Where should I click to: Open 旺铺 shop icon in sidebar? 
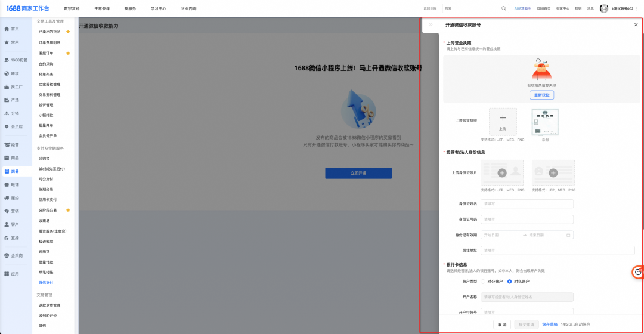7,184
